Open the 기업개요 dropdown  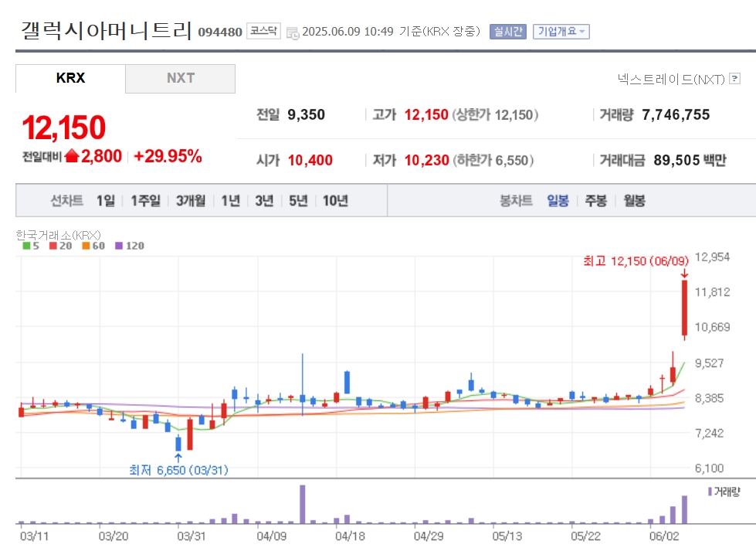click(x=561, y=32)
